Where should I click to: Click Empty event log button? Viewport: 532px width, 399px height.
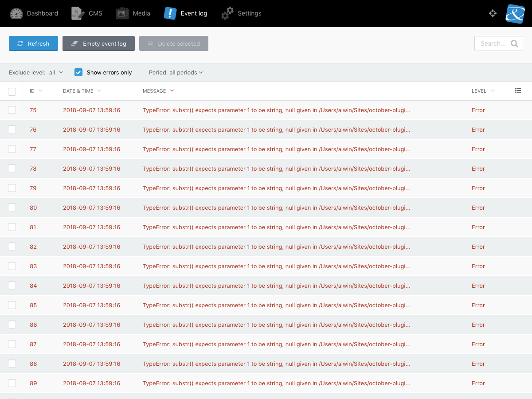(x=98, y=43)
